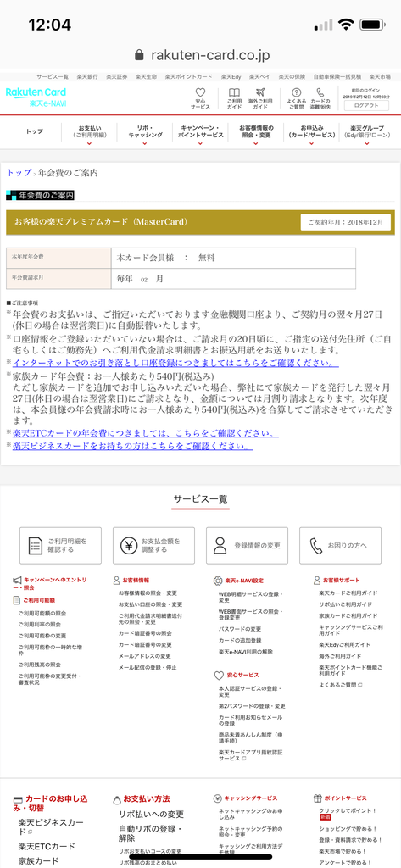Click the bag icon beside お支払い方法
The width and height of the screenshot is (401, 868).
click(x=116, y=800)
